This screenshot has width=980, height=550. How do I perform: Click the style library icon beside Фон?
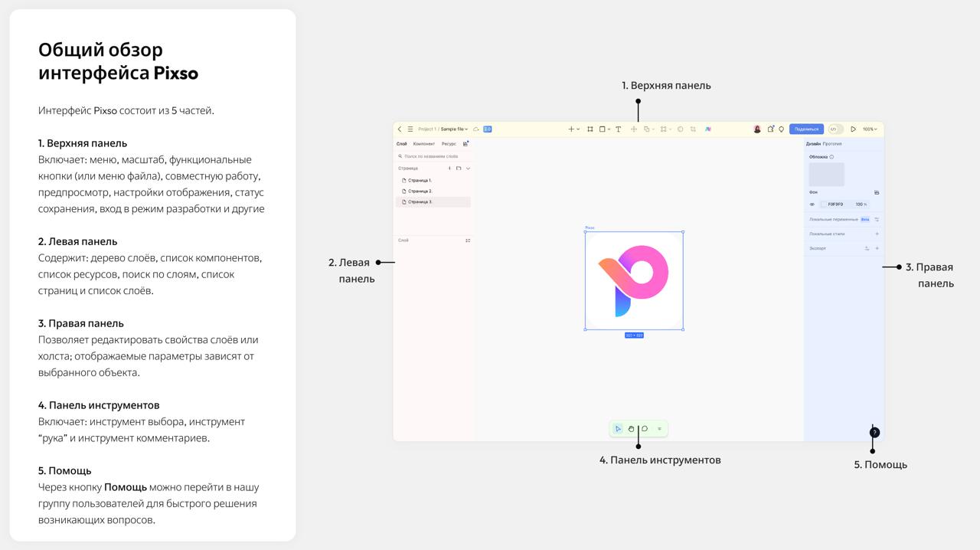pos(877,192)
